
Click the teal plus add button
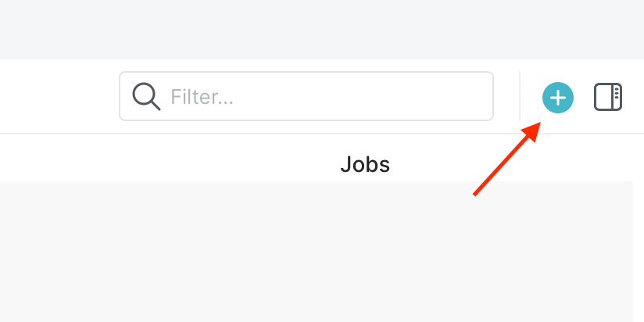(x=558, y=98)
